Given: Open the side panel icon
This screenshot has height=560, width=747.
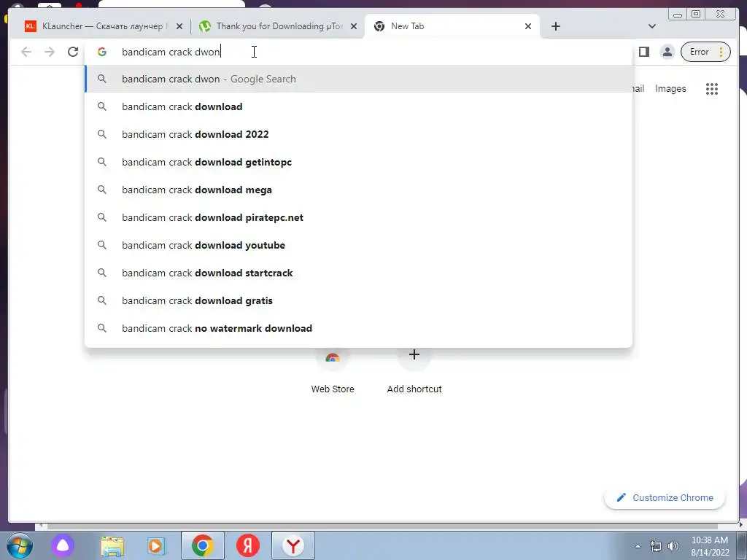Looking at the screenshot, I should coord(643,52).
